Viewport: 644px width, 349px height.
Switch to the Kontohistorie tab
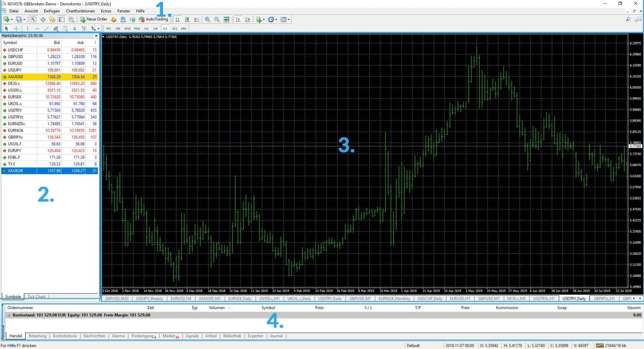pyautogui.click(x=65, y=336)
